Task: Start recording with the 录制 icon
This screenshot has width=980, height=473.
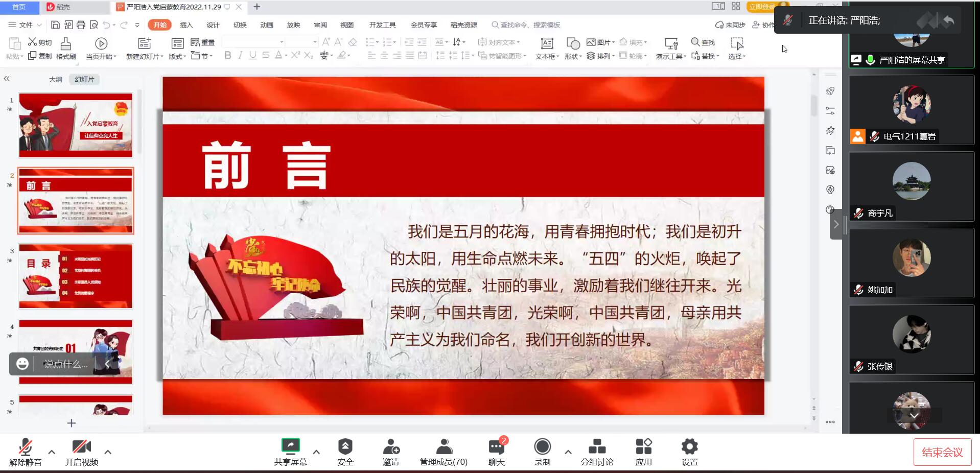Action: tap(542, 447)
